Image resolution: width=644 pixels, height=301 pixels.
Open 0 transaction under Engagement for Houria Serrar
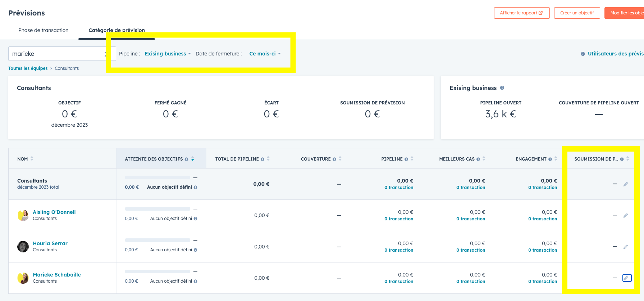pos(543,250)
